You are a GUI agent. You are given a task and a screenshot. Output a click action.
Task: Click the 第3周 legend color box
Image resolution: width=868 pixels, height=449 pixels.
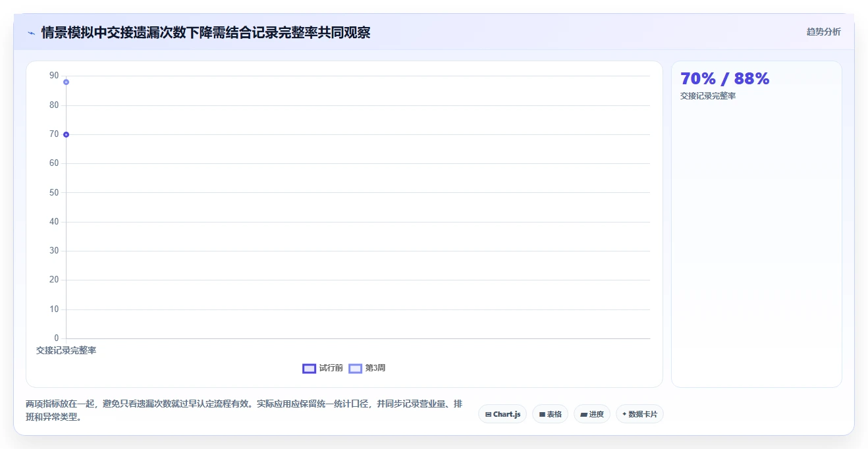point(355,368)
